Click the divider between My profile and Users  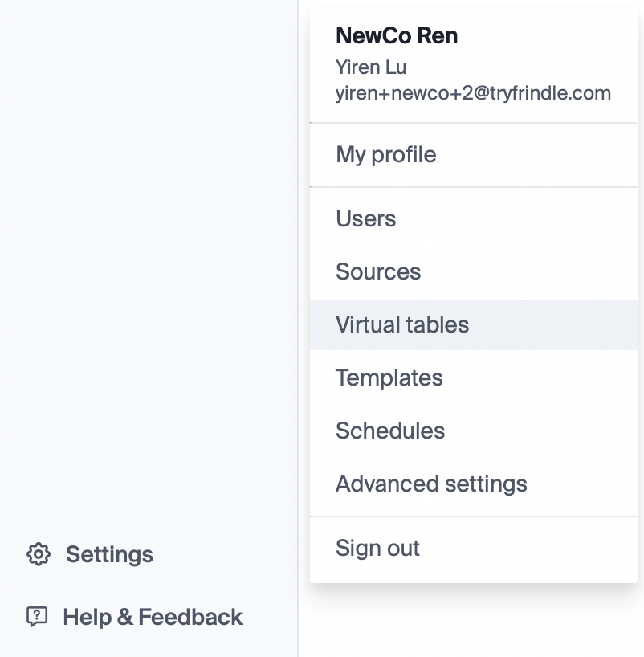[474, 187]
